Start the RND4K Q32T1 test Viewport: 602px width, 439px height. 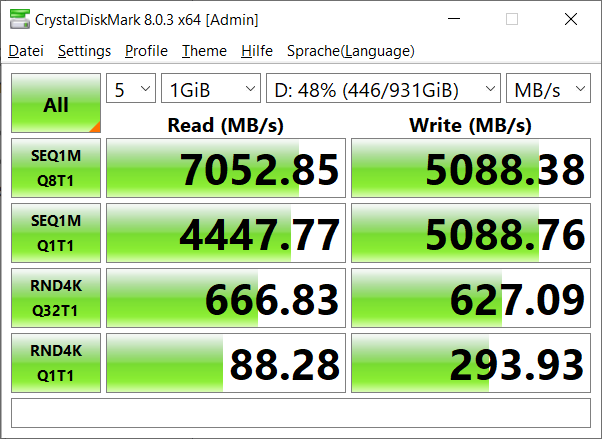pos(56,298)
